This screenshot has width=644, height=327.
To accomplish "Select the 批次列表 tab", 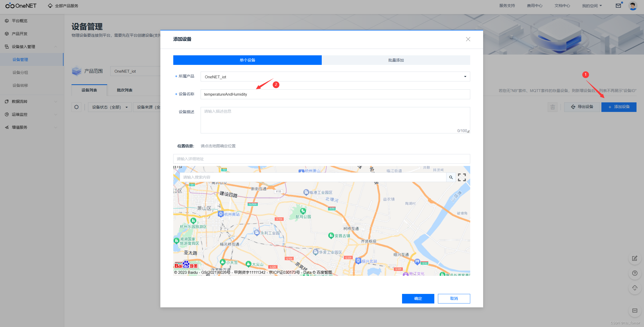I will pyautogui.click(x=124, y=90).
